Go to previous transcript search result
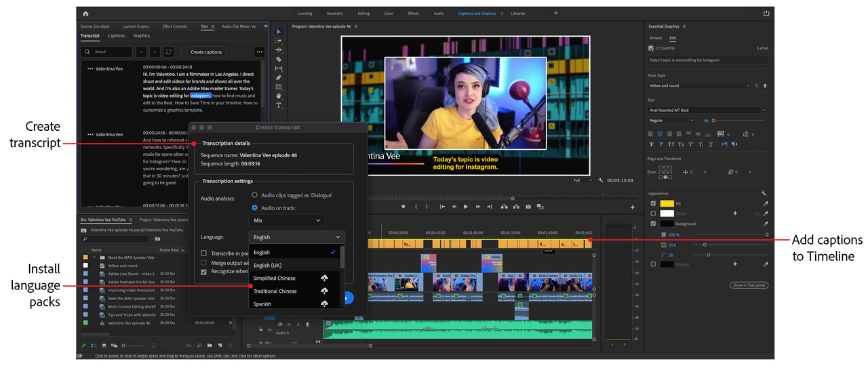 point(141,52)
